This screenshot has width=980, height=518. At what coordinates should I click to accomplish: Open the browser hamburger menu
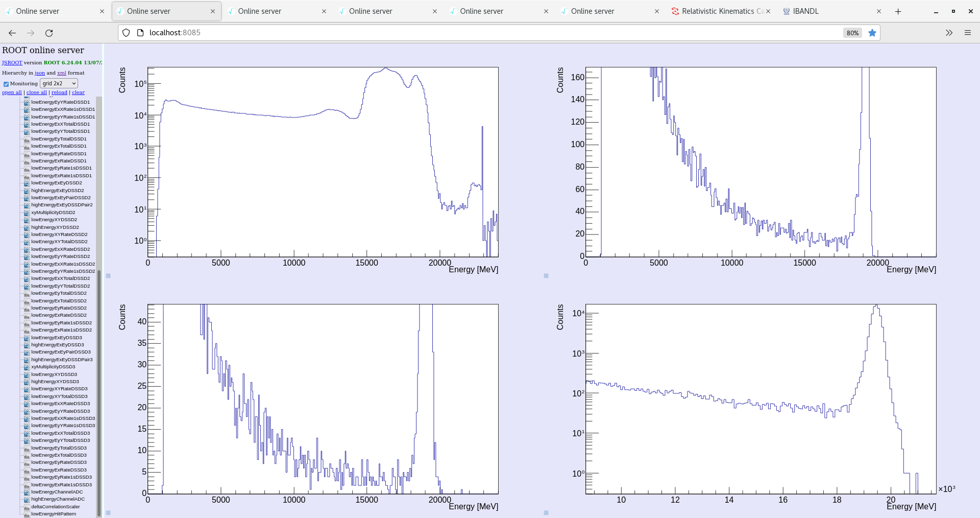pos(967,33)
